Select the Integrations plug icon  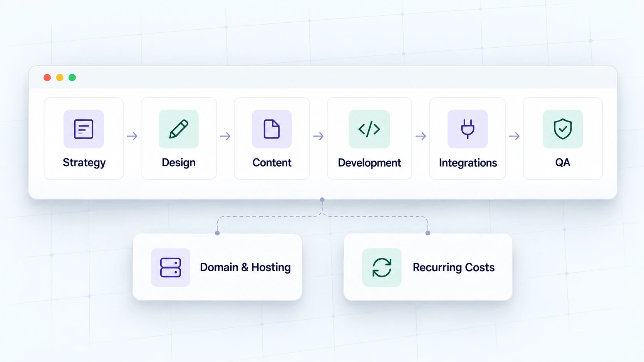pos(468,129)
